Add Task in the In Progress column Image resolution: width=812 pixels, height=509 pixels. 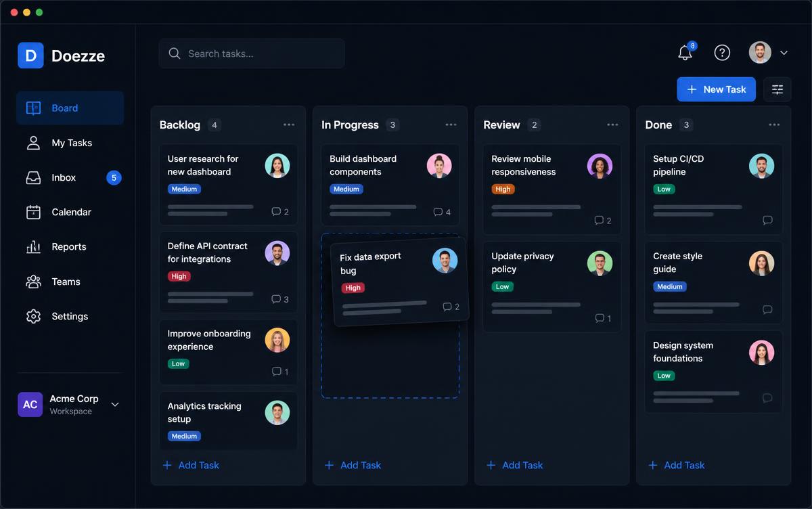pos(353,465)
